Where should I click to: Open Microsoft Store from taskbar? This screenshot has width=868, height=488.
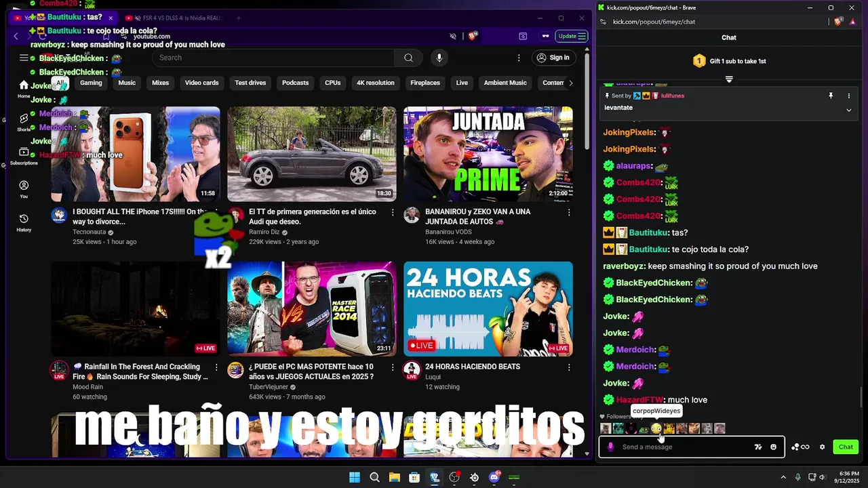414,477
